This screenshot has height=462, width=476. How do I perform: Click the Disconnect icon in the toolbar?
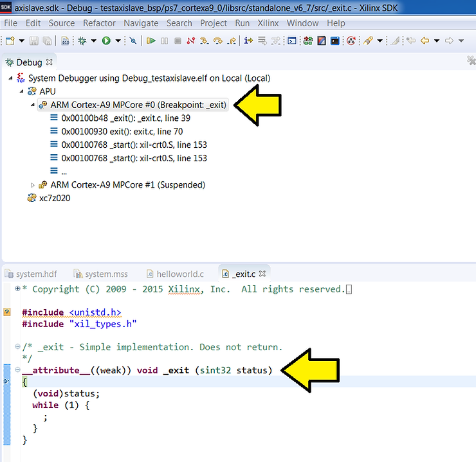[190, 40]
